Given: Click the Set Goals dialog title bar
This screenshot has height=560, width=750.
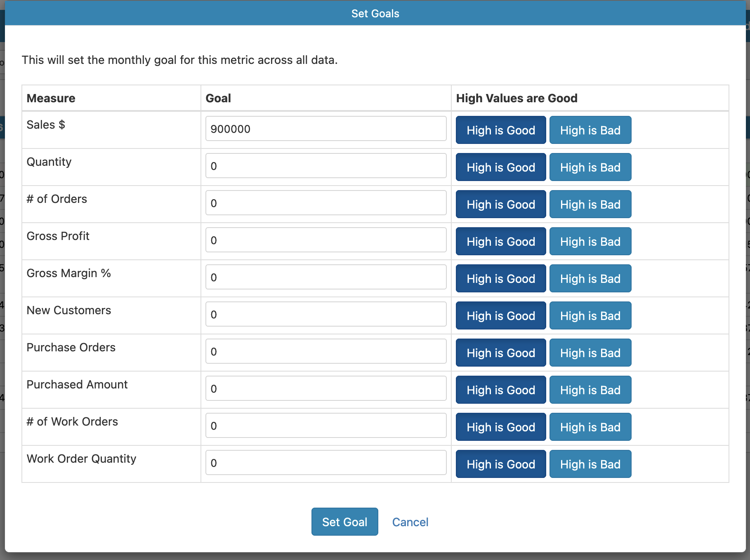Looking at the screenshot, I should [375, 13].
